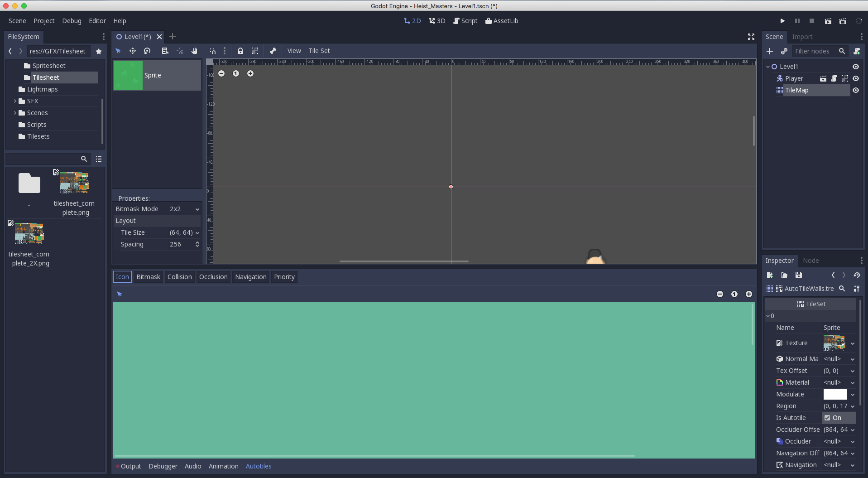
Task: Open the Project menu in the menu bar
Action: coord(44,21)
